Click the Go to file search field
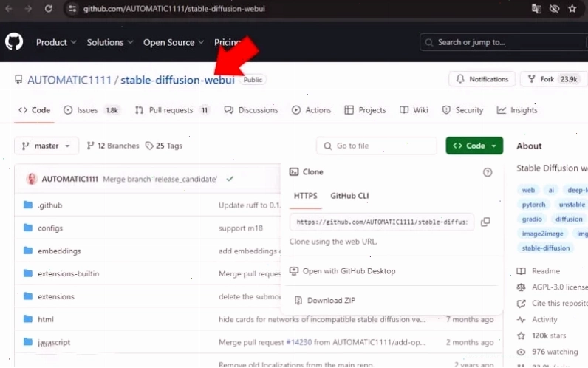 pos(377,146)
